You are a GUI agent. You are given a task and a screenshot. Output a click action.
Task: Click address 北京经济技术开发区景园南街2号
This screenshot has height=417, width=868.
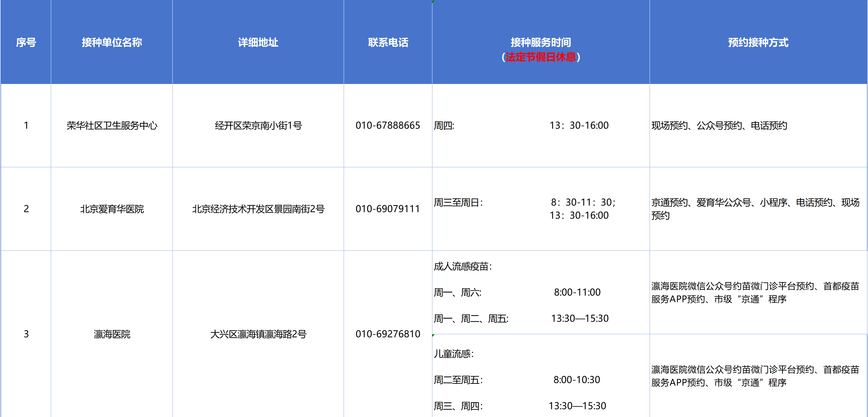click(x=258, y=209)
